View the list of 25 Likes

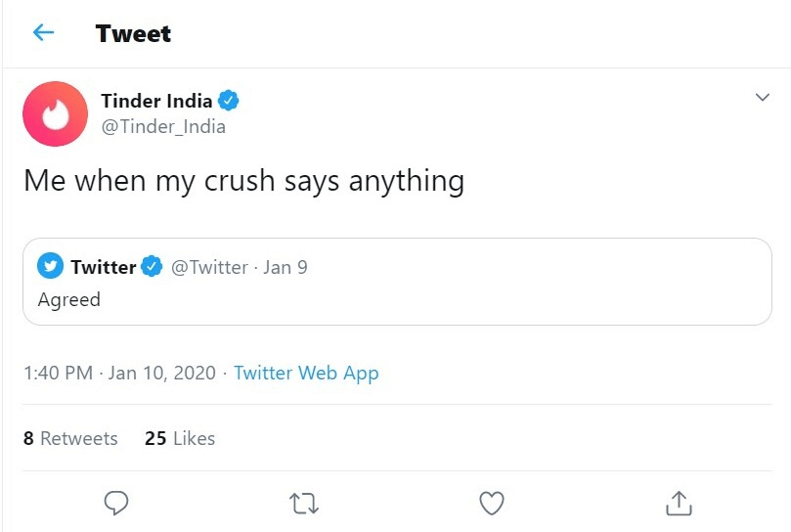(x=180, y=438)
